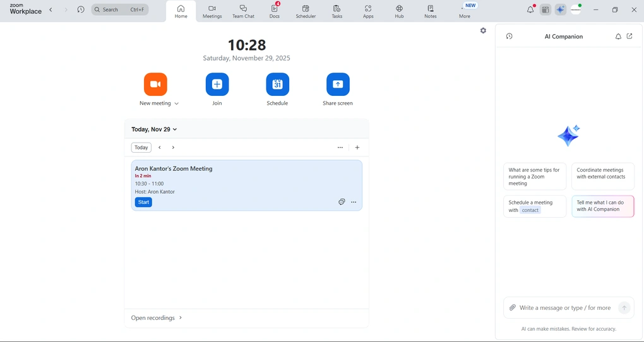Screen dimensions: 644x342
Task: Open the Meetings tab
Action: coord(212,11)
